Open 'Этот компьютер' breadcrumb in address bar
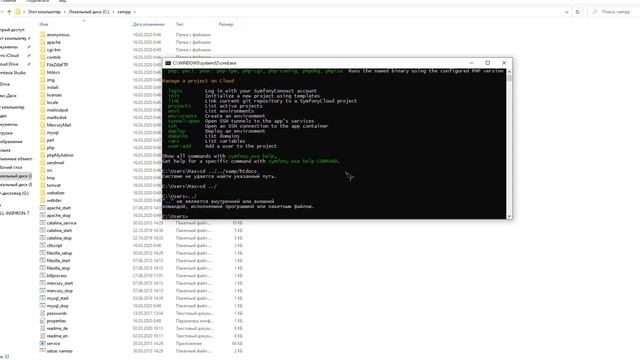The image size is (640, 360). coord(44,12)
